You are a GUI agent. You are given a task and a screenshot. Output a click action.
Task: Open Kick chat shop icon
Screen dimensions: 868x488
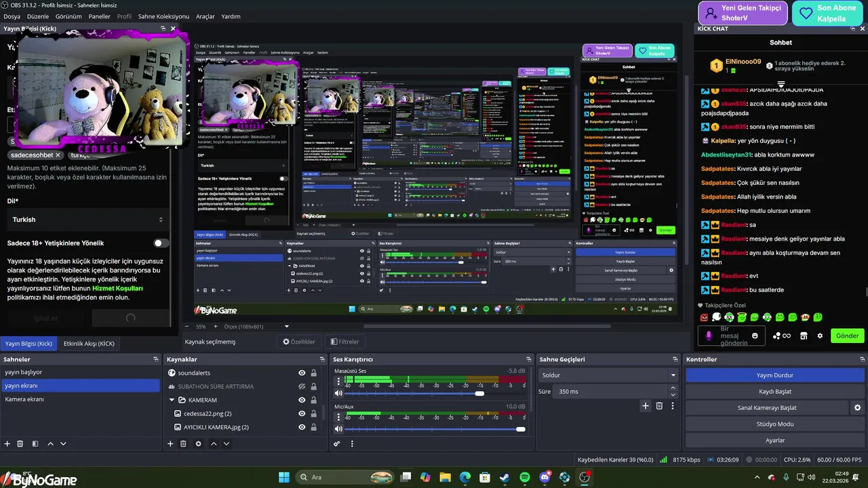[x=804, y=335]
